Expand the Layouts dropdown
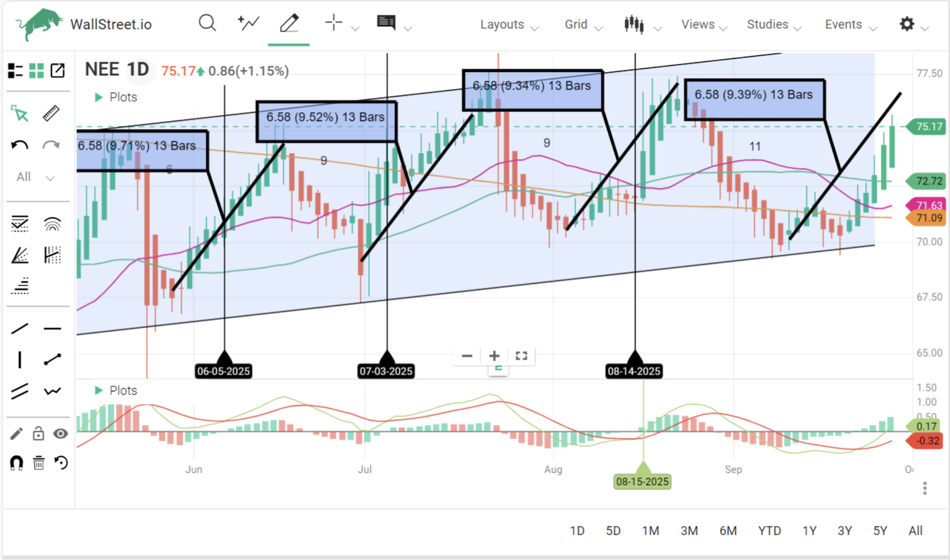Image resolution: width=950 pixels, height=560 pixels. (509, 25)
